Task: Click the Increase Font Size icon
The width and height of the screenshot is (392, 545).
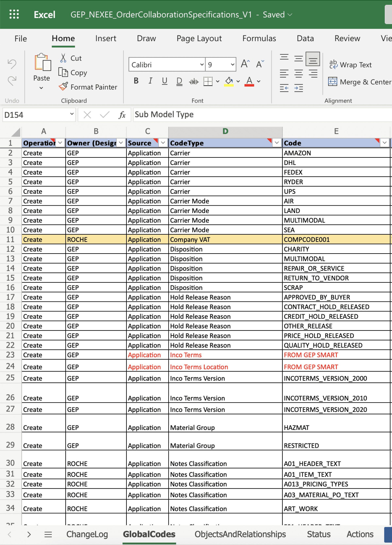Action: (245, 64)
